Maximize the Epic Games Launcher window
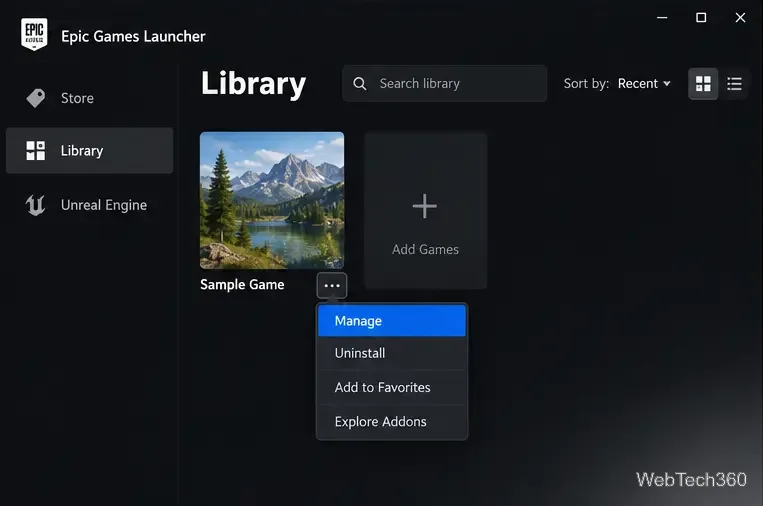Screen dimensions: 763x506 coord(701,18)
